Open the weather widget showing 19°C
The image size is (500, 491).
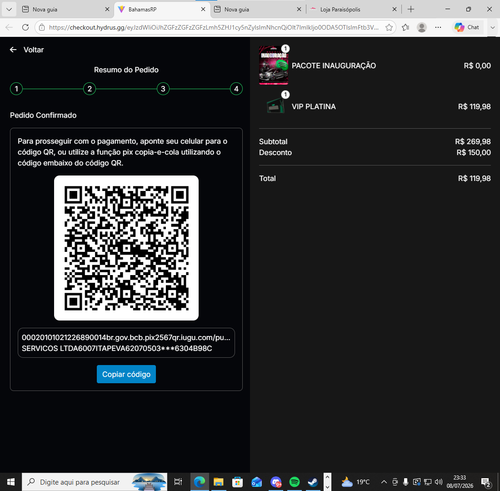click(355, 482)
